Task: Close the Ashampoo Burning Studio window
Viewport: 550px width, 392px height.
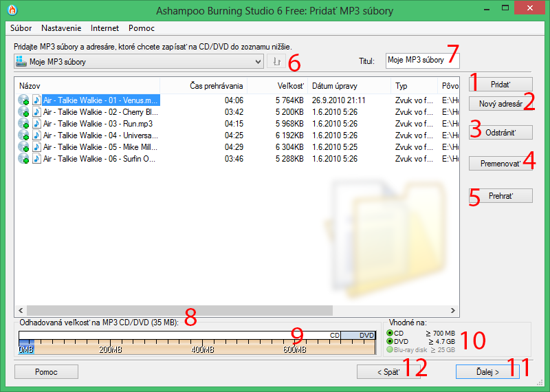Action: [x=529, y=8]
